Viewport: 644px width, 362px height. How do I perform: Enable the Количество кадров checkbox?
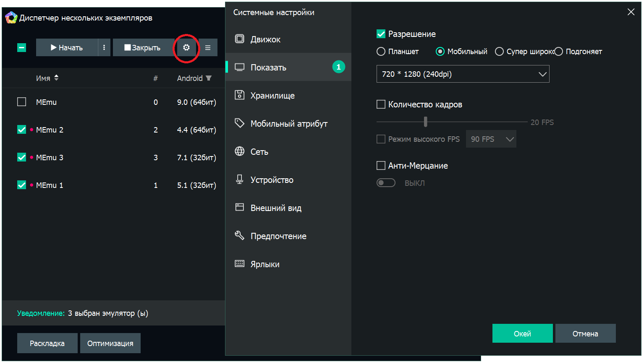381,104
